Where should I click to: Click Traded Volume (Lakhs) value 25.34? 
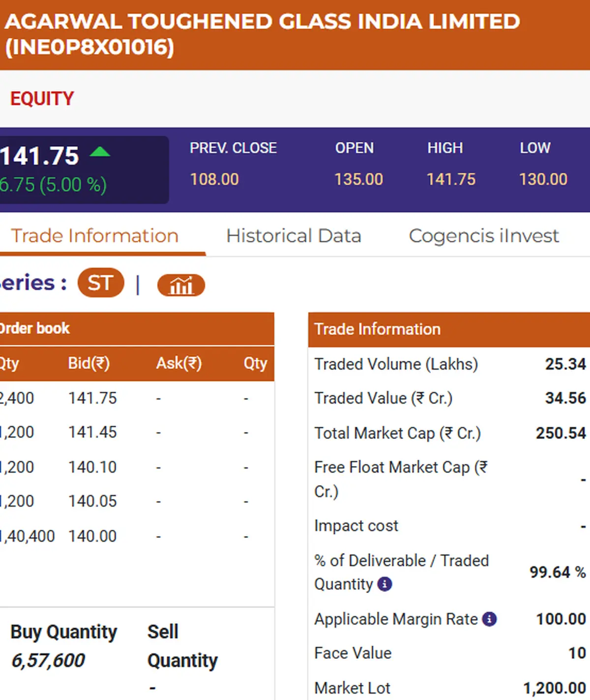point(565,364)
